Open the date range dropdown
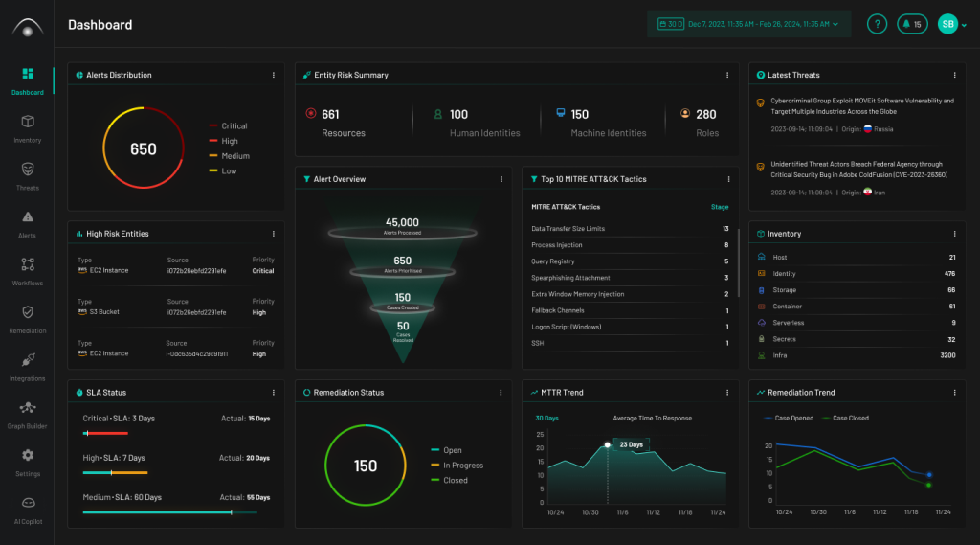Screen dimensions: 980x545 click(748, 24)
